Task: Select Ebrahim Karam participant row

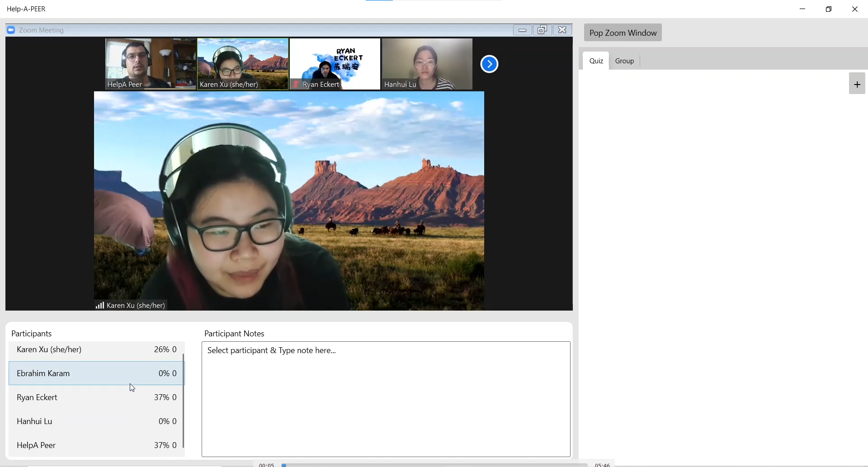Action: pyautogui.click(x=96, y=373)
